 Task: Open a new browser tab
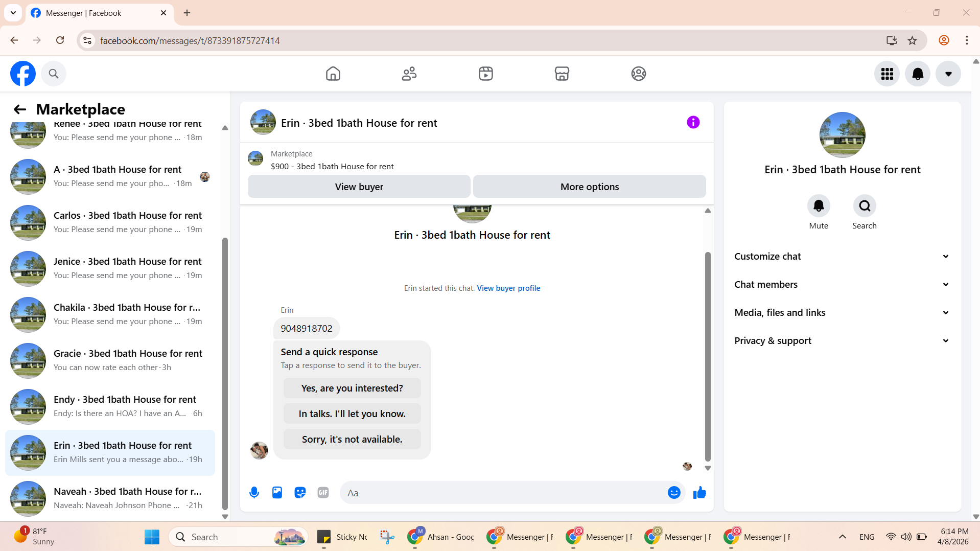pos(187,13)
